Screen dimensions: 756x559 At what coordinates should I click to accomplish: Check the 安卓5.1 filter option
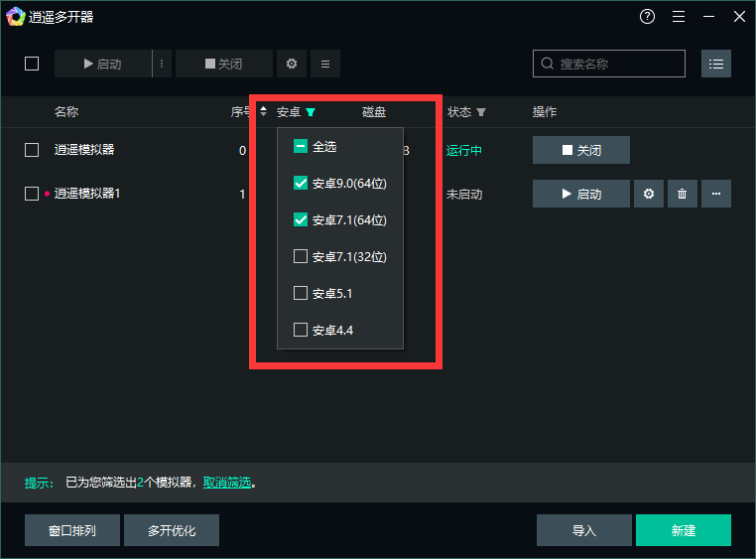(x=301, y=294)
